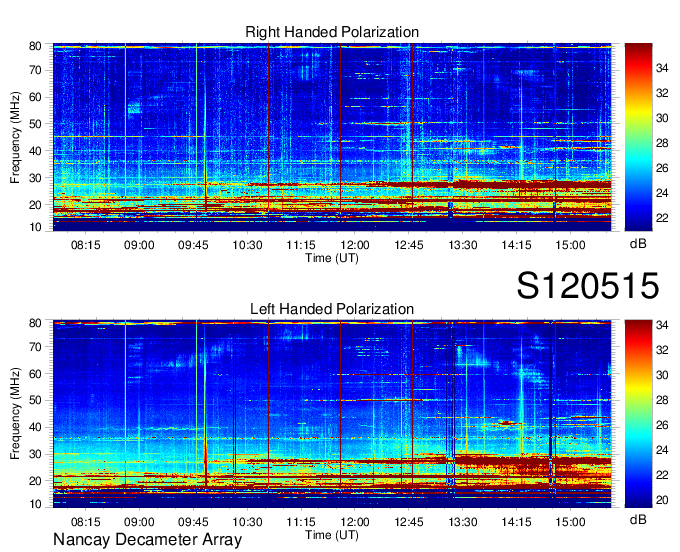Click the "40" frequency tick of Left Handed plot
The height and width of the screenshot is (552, 680).
tap(35, 428)
